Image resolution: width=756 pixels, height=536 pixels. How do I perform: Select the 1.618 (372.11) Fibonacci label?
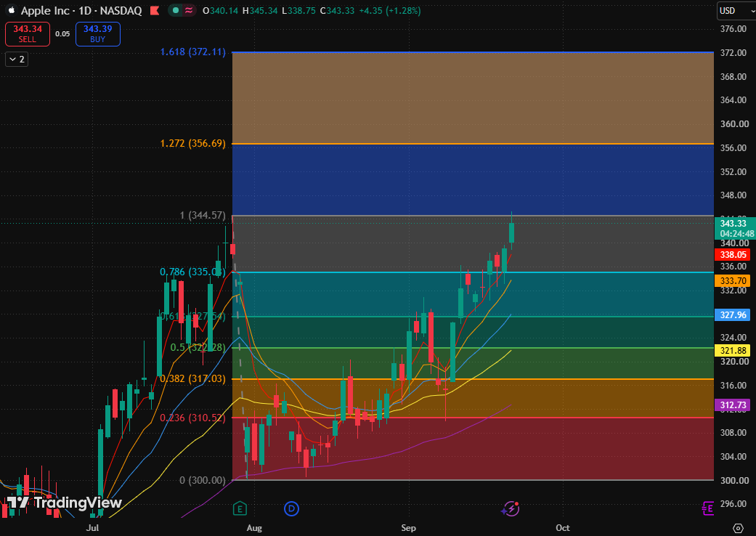[193, 52]
